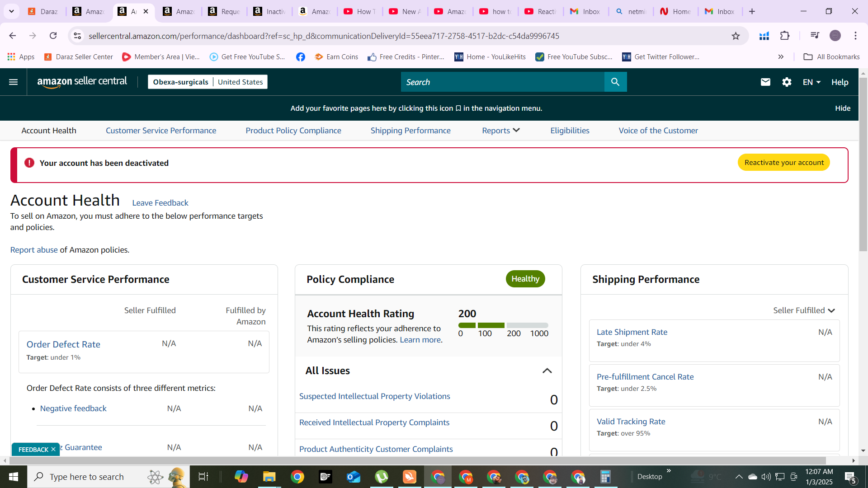Image resolution: width=868 pixels, height=488 pixels.
Task: Open Task View on the taskbar
Action: click(203, 477)
